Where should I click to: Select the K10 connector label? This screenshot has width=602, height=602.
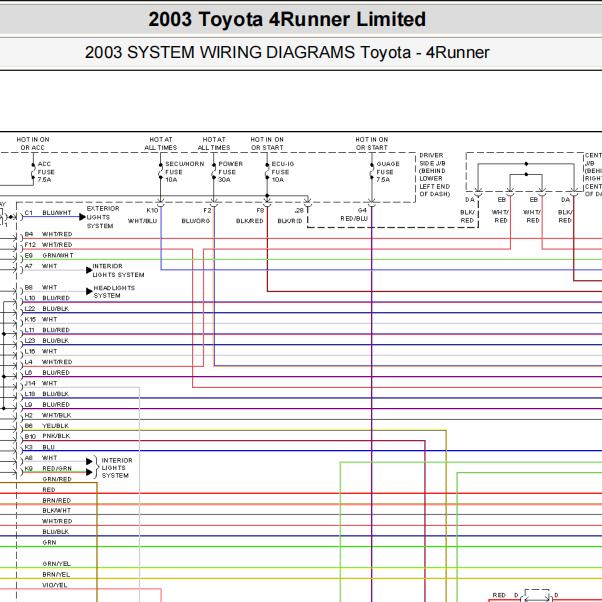pos(152,210)
